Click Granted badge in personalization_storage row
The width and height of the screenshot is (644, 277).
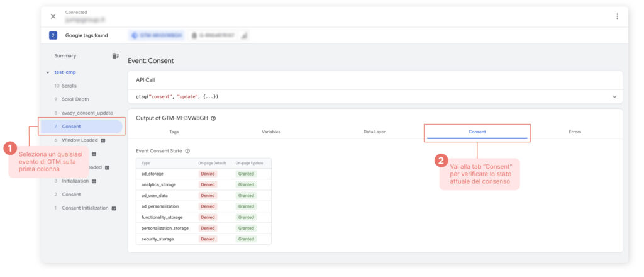pyautogui.click(x=246, y=228)
